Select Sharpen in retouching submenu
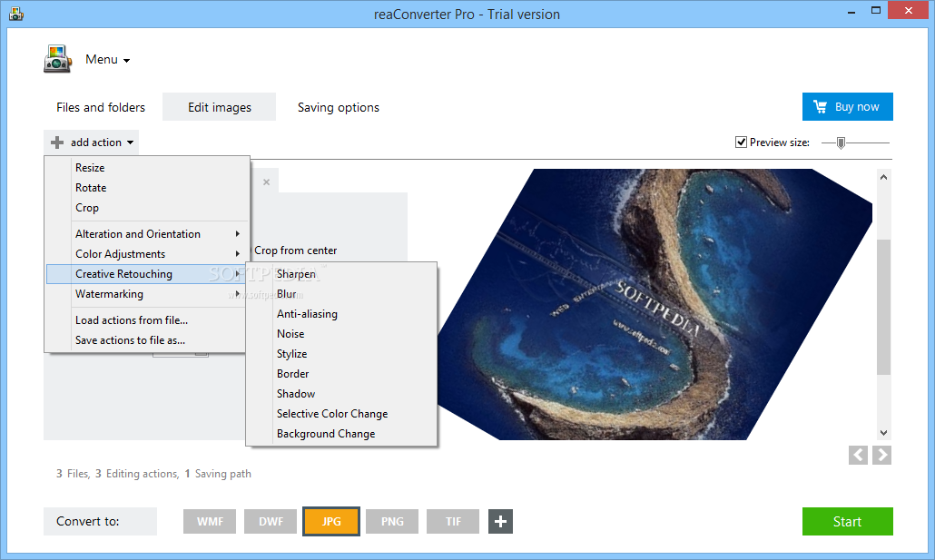 tap(341, 274)
